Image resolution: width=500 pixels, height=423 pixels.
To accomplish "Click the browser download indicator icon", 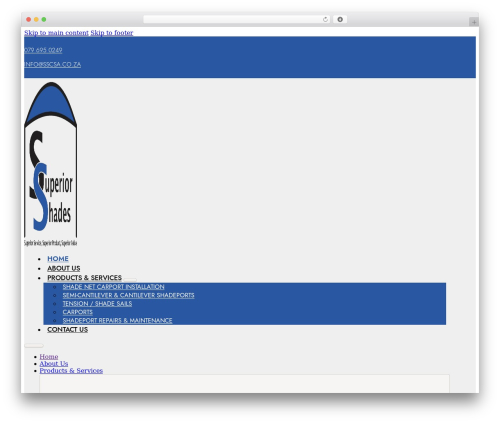I will click(340, 20).
